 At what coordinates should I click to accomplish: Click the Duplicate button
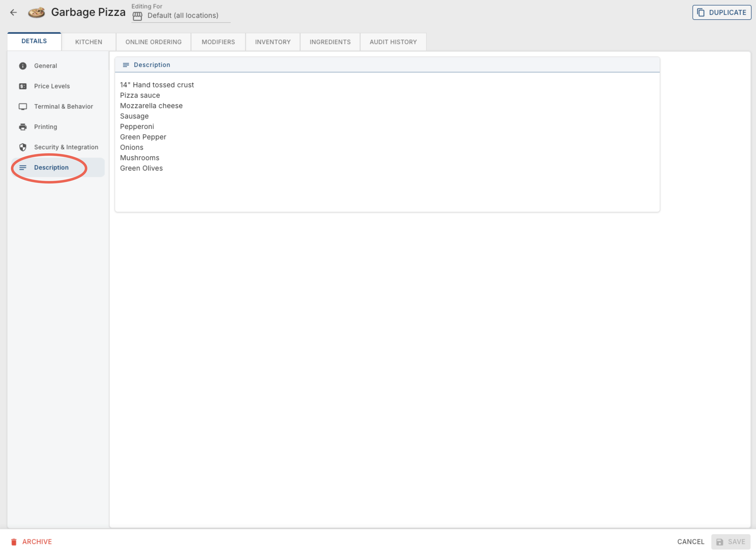(722, 12)
